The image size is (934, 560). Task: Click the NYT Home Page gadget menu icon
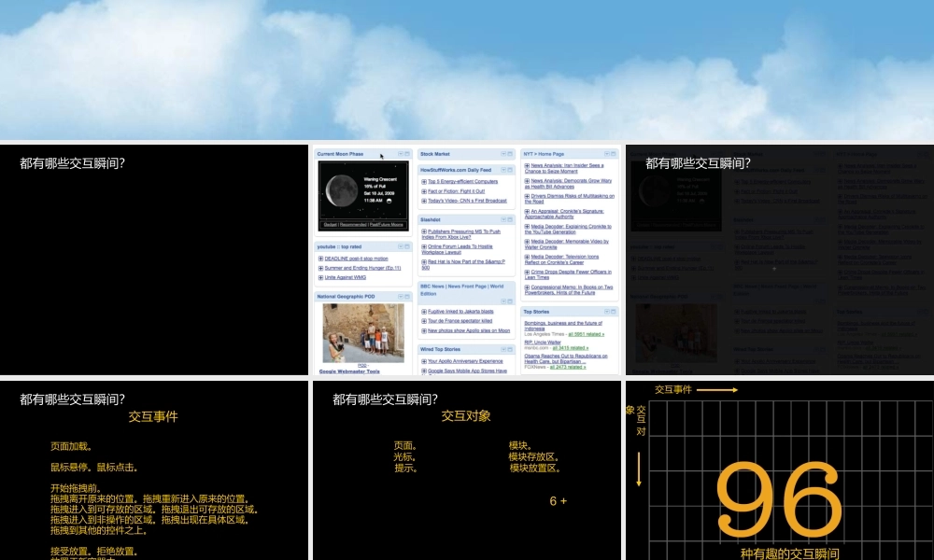tap(606, 154)
